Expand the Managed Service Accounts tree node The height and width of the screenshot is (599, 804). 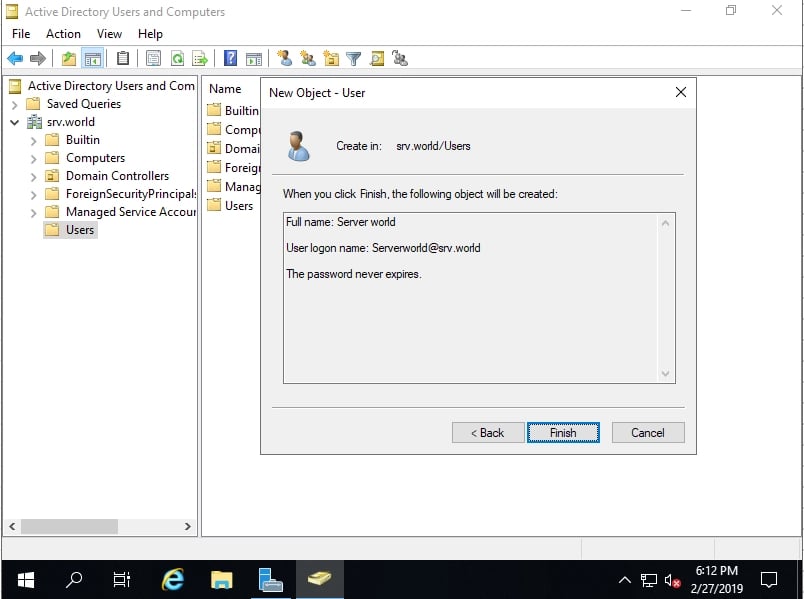tap(33, 212)
